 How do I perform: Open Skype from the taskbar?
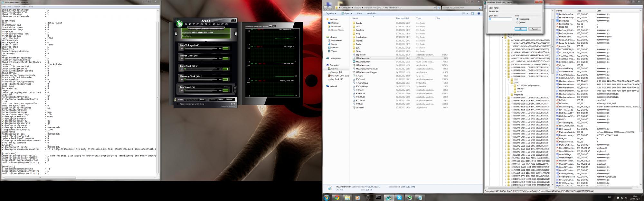(399, 198)
